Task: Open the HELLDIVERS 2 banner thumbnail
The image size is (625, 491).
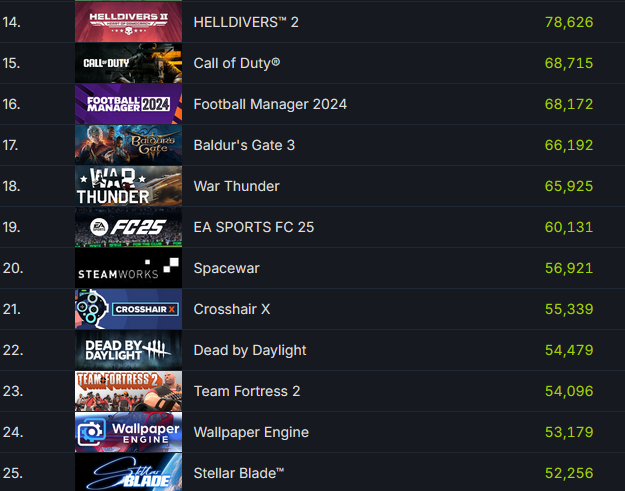Action: (128, 22)
